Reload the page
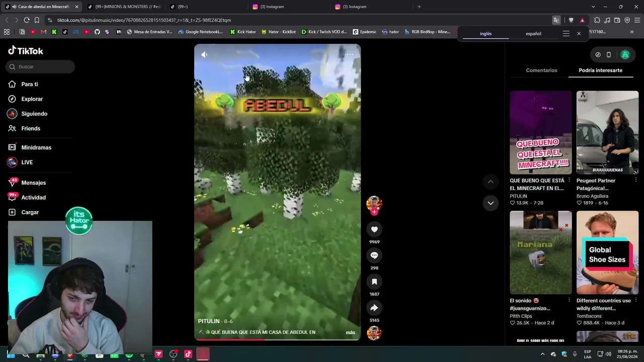Viewport: 644px width, 362px height. 27,20
